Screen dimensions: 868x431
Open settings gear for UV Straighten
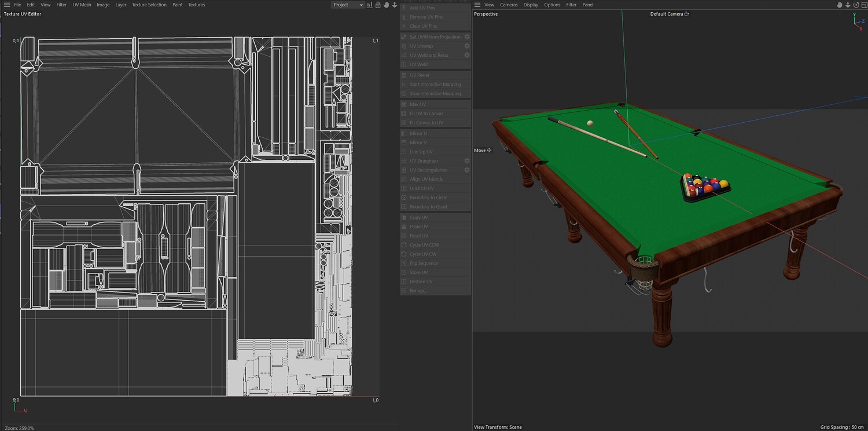[x=467, y=160]
